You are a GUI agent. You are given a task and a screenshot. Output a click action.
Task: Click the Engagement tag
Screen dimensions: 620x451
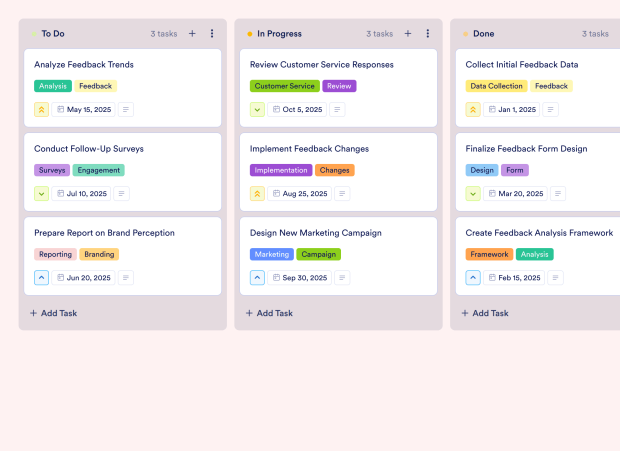(x=98, y=170)
